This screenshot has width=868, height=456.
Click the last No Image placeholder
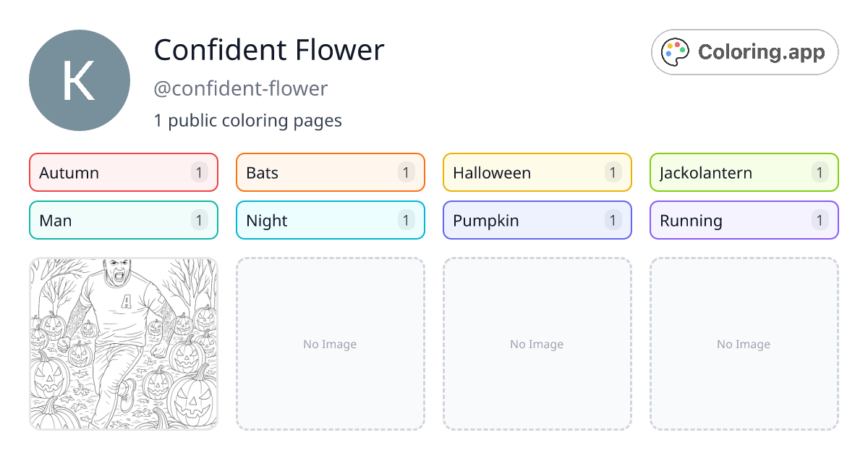coord(744,344)
